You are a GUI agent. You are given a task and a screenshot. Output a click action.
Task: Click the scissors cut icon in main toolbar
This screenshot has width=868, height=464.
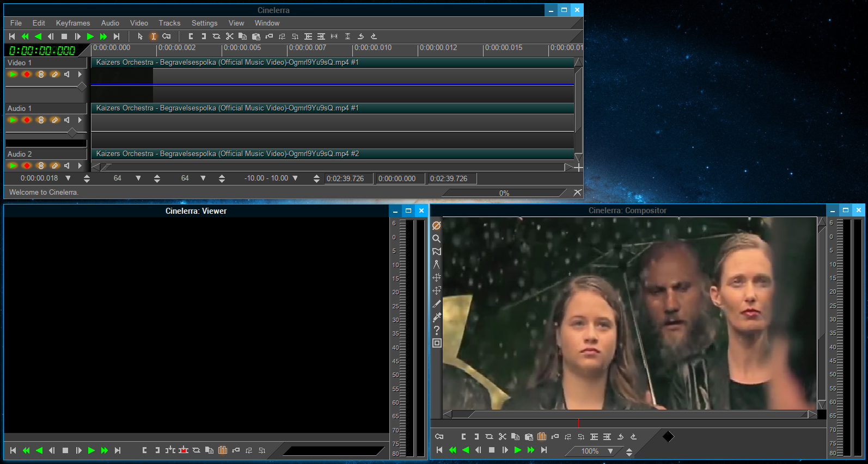point(229,36)
